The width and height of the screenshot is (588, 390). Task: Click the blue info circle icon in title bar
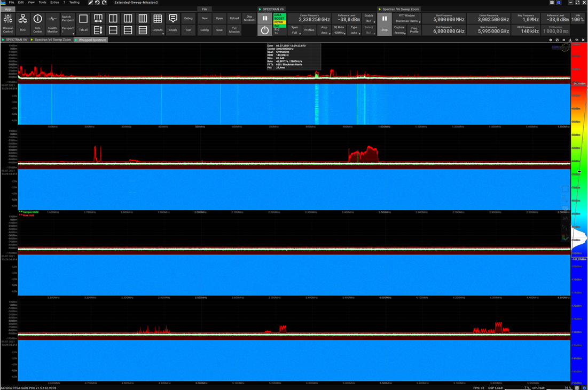pyautogui.click(x=559, y=3)
